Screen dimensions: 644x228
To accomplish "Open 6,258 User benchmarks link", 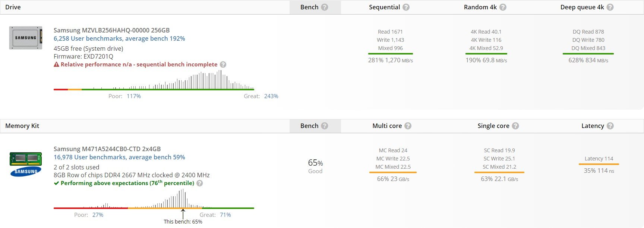I will click(119, 38).
